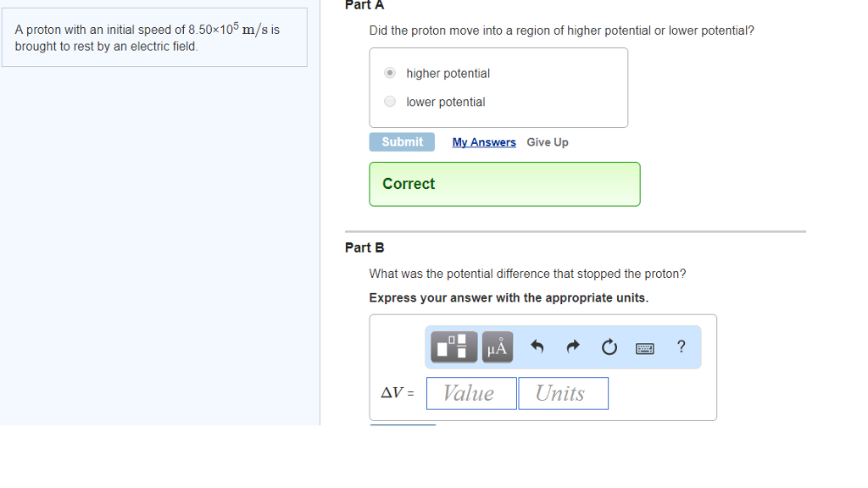The height and width of the screenshot is (488, 868).
Task: Click the proton problem statement panel
Action: pos(155,36)
